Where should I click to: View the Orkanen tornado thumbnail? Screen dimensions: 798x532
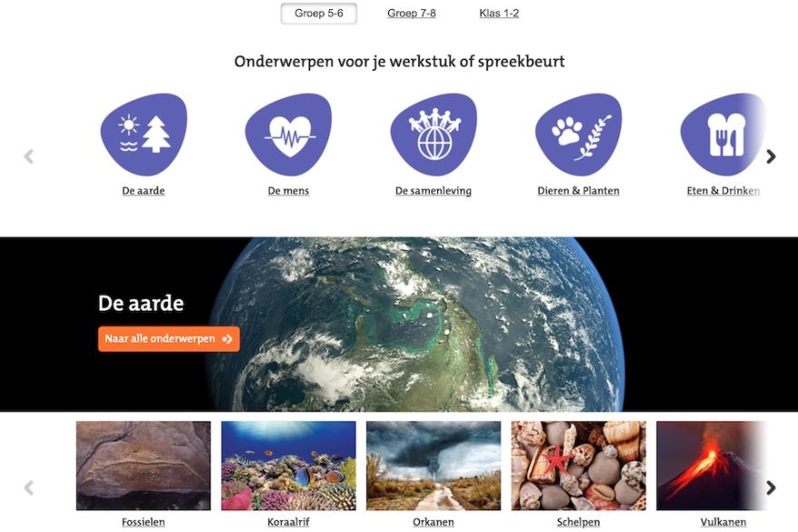click(x=433, y=465)
